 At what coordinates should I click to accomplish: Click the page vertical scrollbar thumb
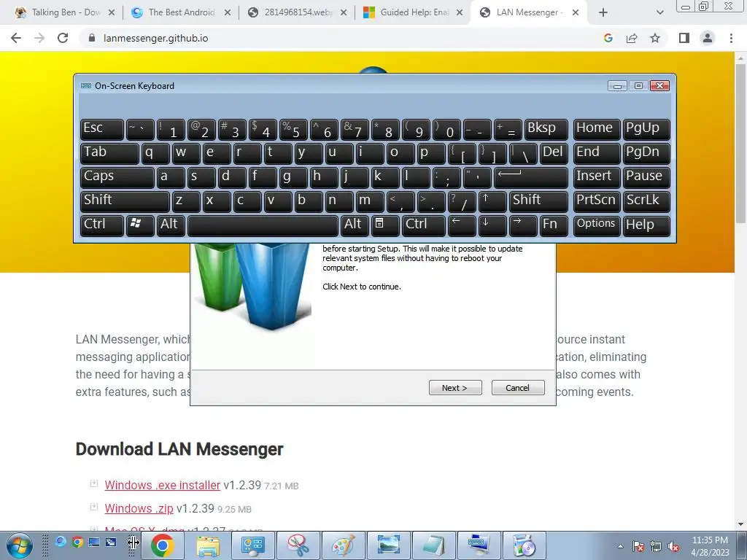(x=740, y=142)
